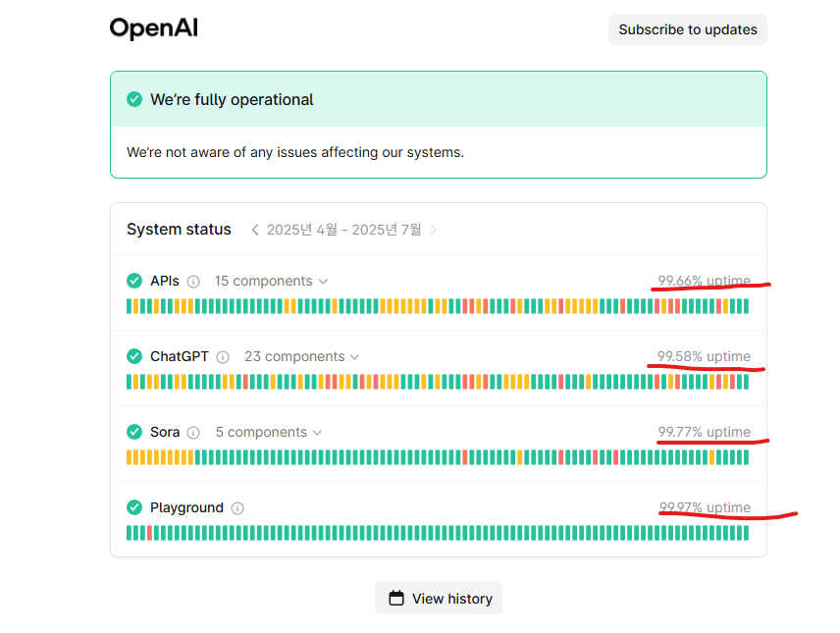Expand the Sora 5 components list

click(269, 433)
